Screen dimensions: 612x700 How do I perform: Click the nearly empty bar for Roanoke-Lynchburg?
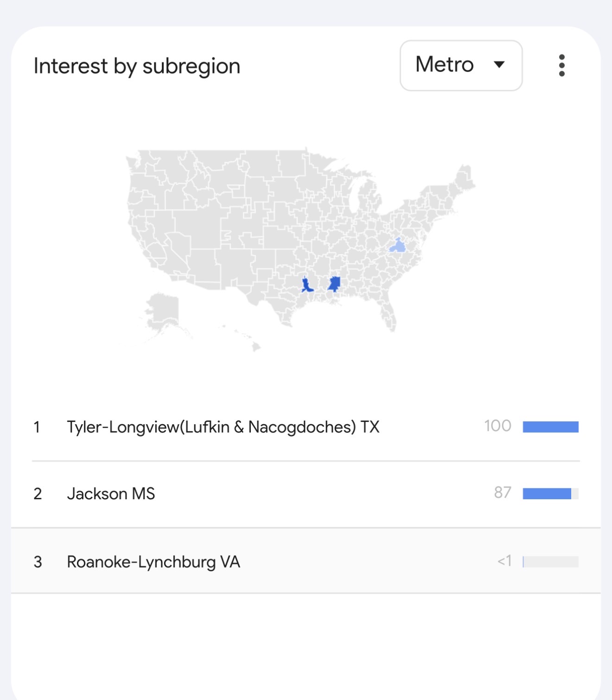tap(550, 562)
